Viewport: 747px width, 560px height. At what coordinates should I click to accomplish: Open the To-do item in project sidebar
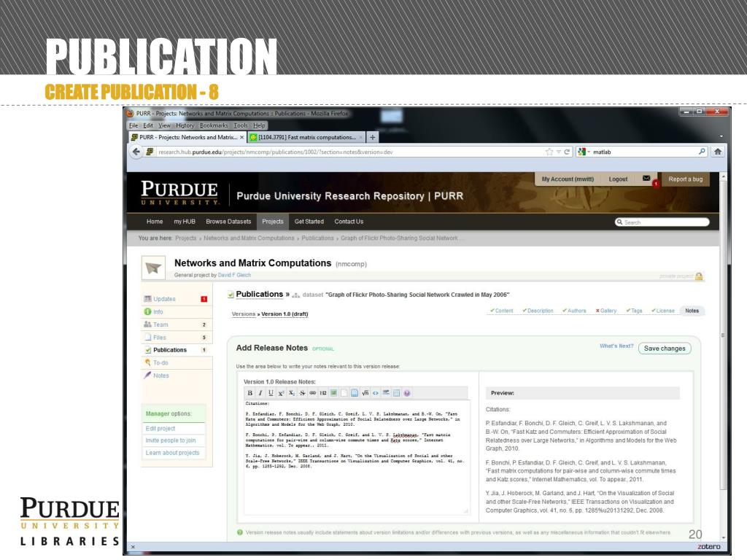point(177,363)
